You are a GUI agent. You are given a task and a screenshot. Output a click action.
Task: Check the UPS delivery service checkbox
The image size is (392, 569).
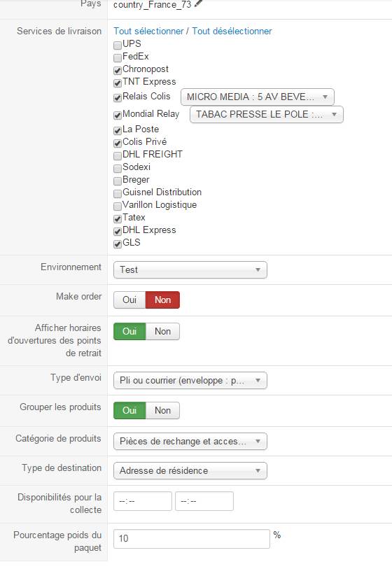pos(117,45)
